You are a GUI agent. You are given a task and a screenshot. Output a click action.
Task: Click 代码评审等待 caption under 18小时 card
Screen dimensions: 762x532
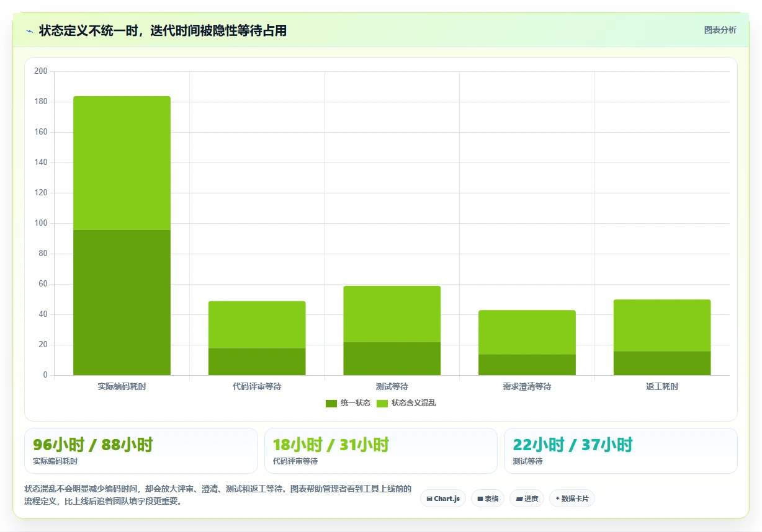coord(295,461)
